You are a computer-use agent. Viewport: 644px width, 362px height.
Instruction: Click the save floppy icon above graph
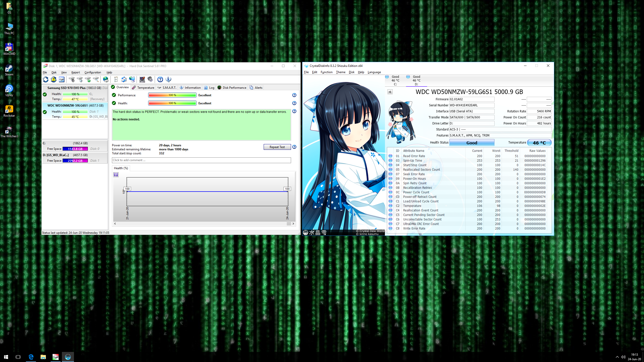pos(116,174)
